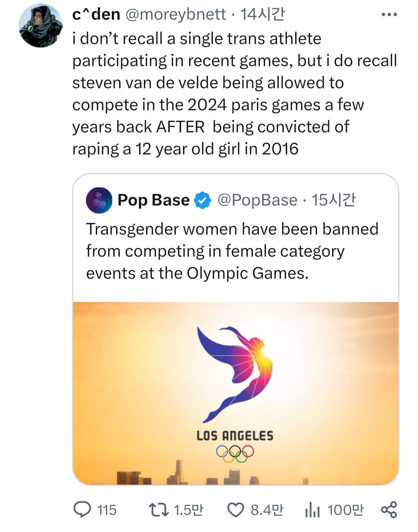
Task: Click the 115 replies count
Action: click(107, 510)
